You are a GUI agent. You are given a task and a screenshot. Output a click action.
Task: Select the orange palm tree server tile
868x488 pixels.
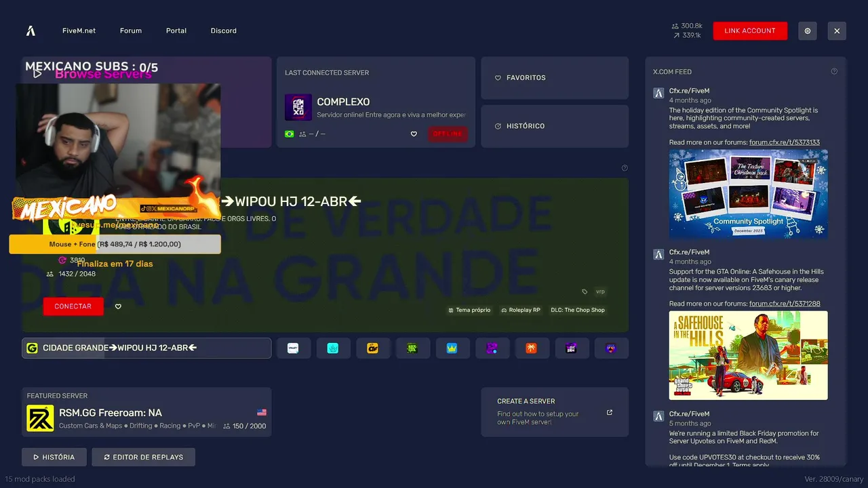coord(532,348)
